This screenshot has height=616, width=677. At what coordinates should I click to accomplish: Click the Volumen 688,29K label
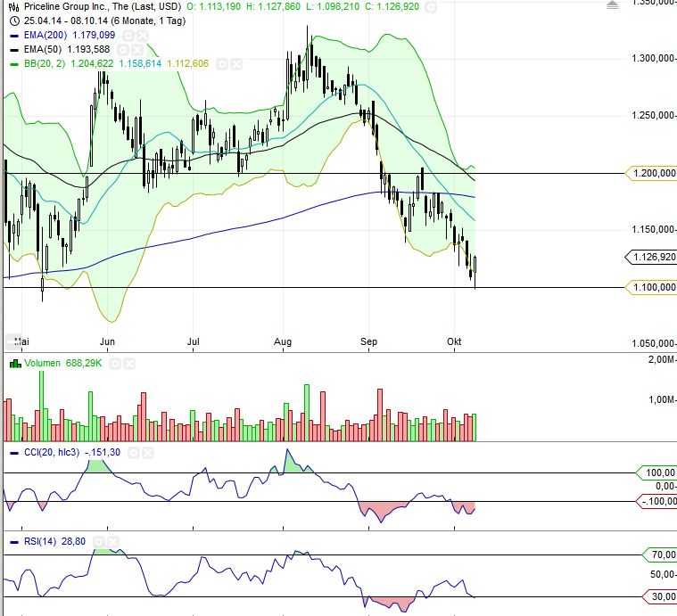(x=63, y=363)
